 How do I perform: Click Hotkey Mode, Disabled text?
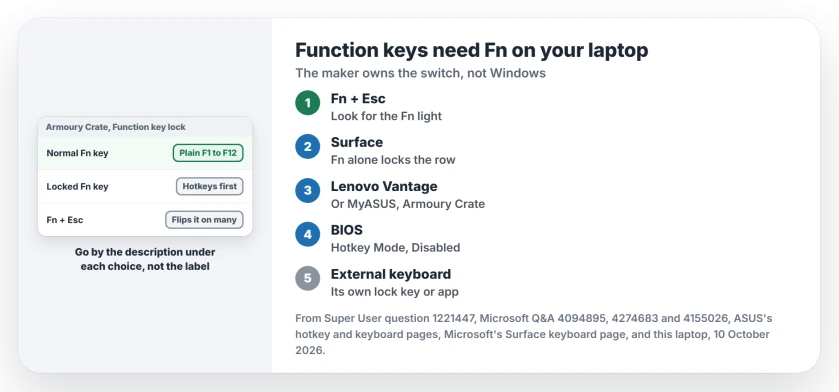pos(395,248)
